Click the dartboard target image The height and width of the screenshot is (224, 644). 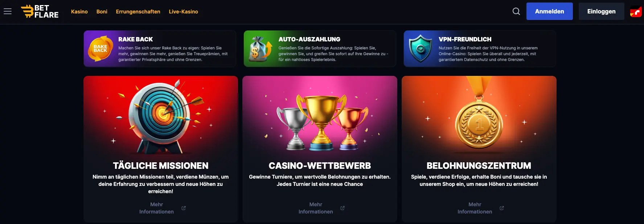coord(161,116)
